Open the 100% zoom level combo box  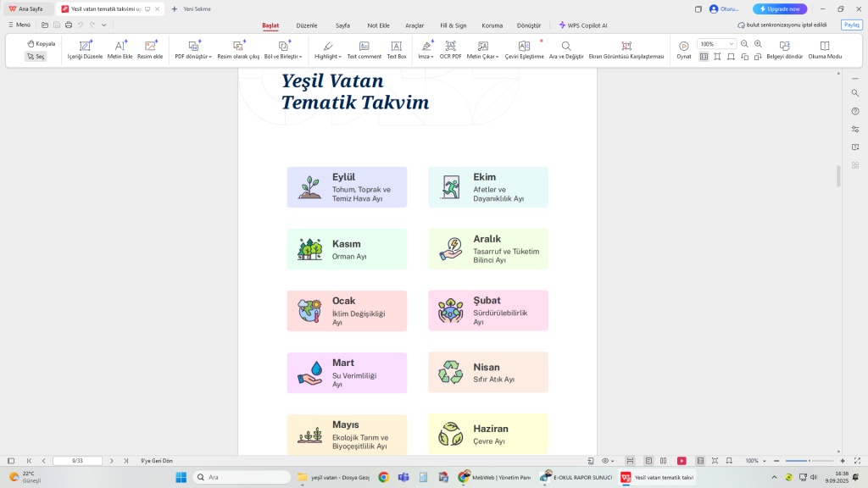pos(716,44)
